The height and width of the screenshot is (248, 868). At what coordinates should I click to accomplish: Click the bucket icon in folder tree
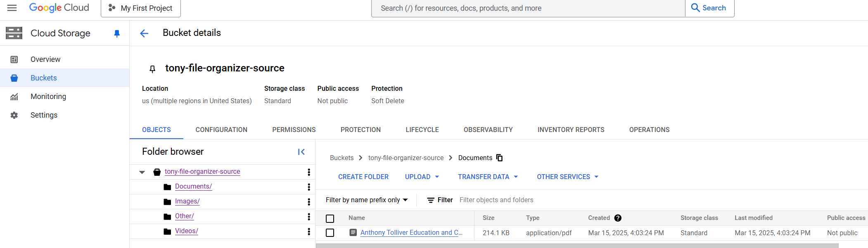[157, 172]
